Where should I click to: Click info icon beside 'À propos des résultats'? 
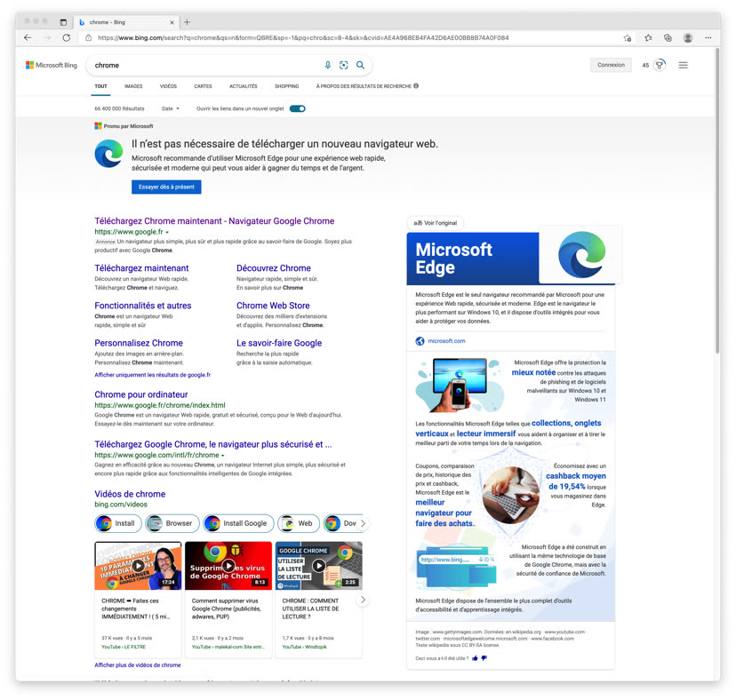416,86
